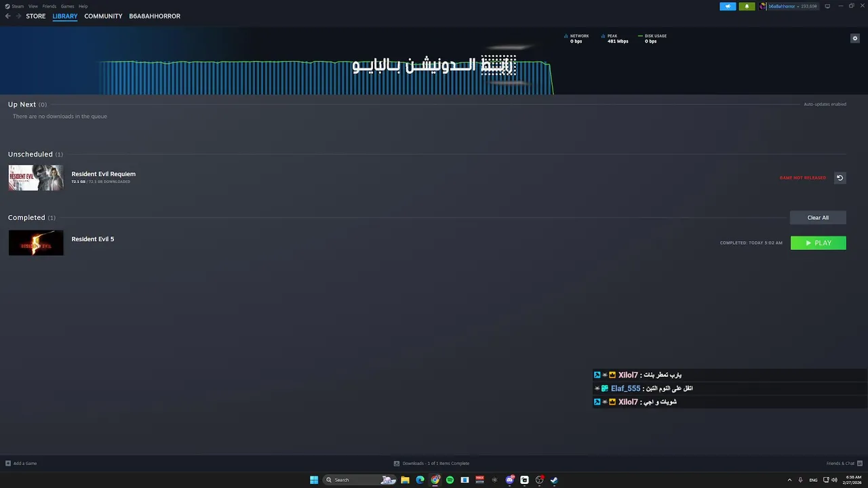Open the green notifications bell
Image resolution: width=868 pixels, height=488 pixels.
747,6
